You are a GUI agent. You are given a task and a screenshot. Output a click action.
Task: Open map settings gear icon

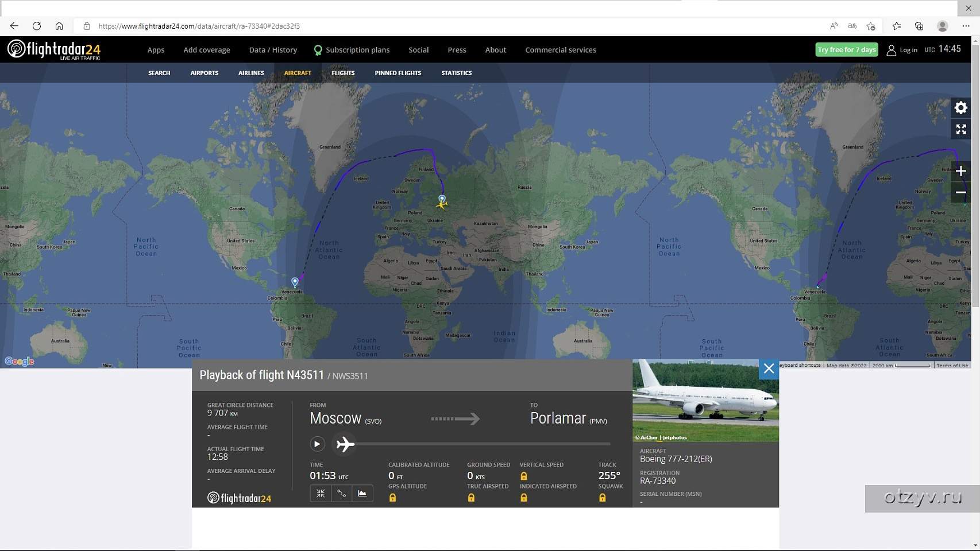(x=961, y=108)
